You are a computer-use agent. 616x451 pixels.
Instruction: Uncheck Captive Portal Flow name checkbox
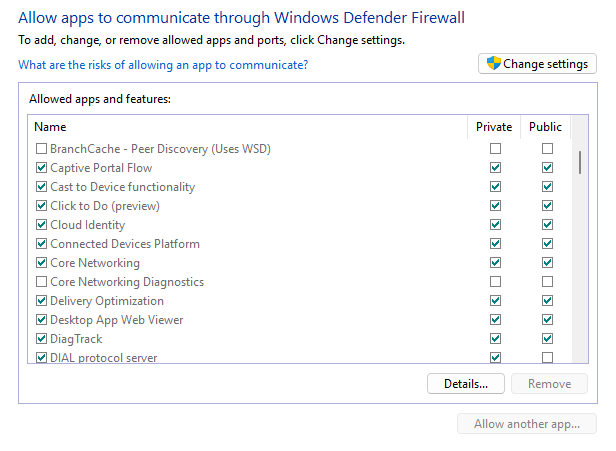coord(41,168)
